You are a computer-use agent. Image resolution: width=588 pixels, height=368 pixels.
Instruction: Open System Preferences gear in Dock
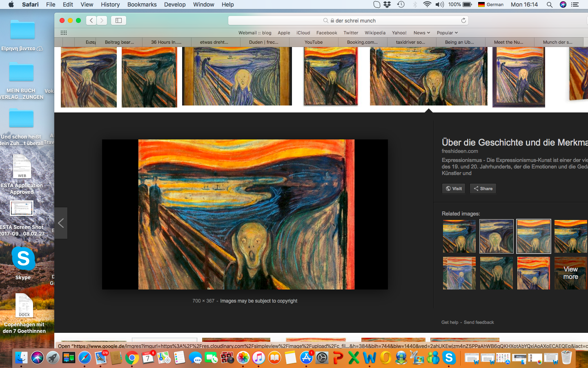322,358
